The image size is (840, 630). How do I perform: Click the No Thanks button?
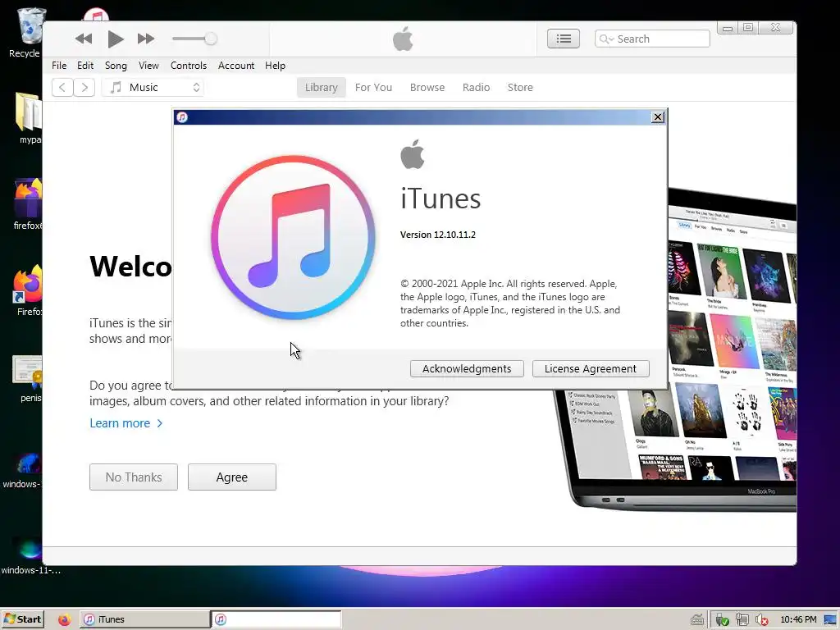[x=134, y=477]
